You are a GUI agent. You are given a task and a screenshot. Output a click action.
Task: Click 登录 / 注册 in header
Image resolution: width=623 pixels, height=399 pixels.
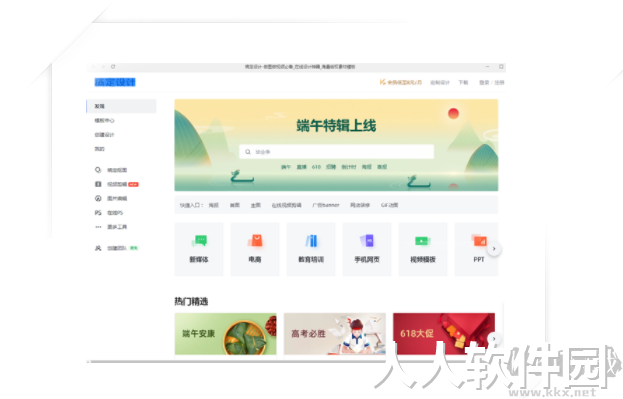tap(491, 82)
